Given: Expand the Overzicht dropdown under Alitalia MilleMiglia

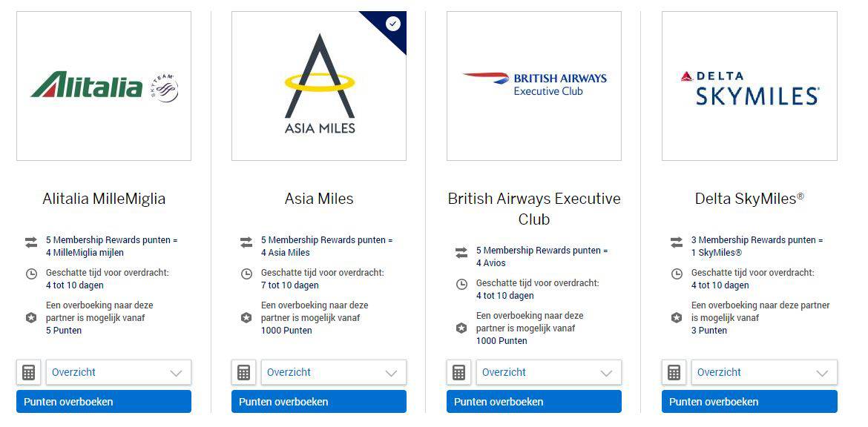Looking at the screenshot, I should point(119,372).
